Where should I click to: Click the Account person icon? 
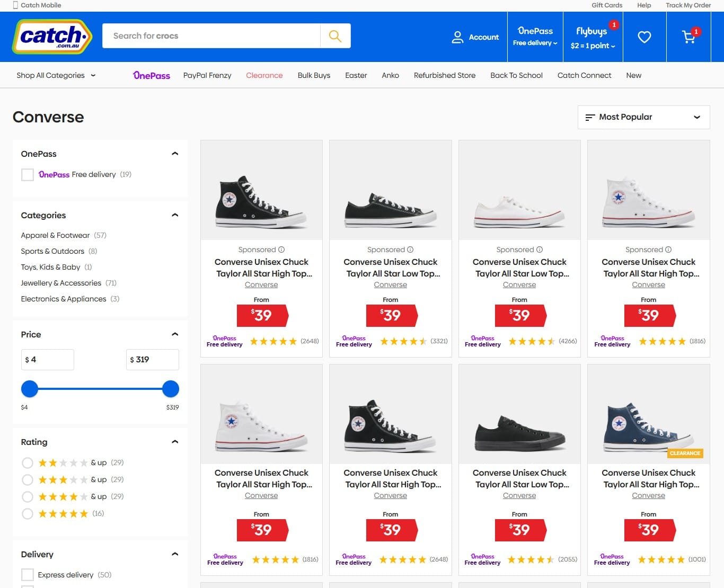(457, 37)
